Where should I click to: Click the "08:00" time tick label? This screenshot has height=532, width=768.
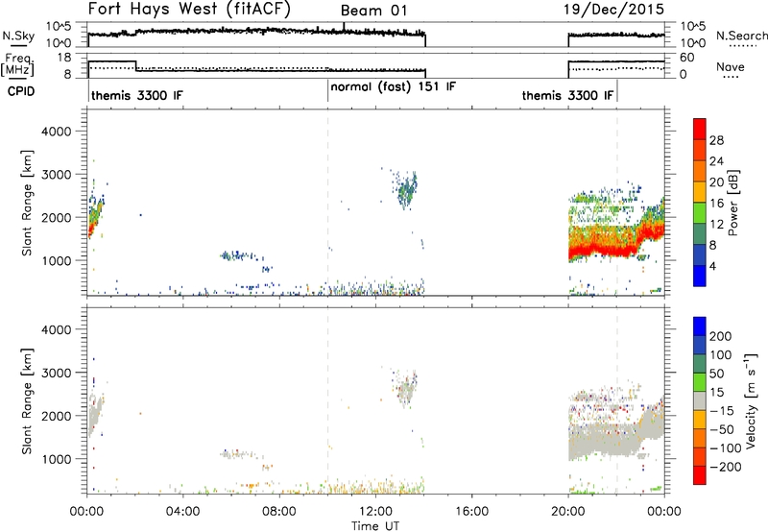tap(279, 512)
